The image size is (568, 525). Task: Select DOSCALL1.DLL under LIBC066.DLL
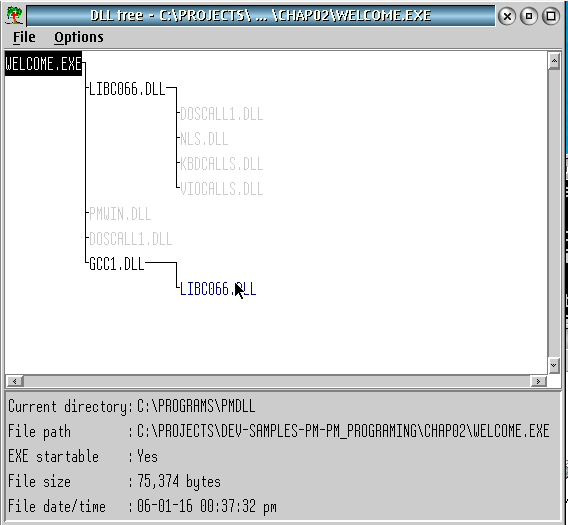coord(221,114)
